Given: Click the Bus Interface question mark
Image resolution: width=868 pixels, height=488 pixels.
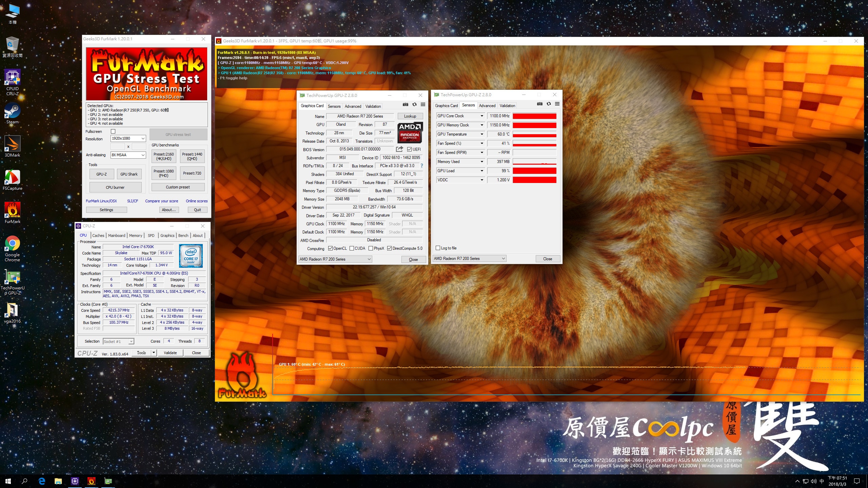Looking at the screenshot, I should pyautogui.click(x=422, y=166).
